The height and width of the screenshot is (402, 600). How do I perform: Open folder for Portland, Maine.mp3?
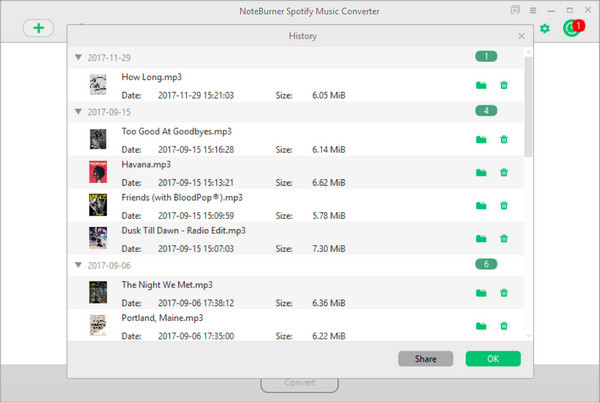(481, 326)
